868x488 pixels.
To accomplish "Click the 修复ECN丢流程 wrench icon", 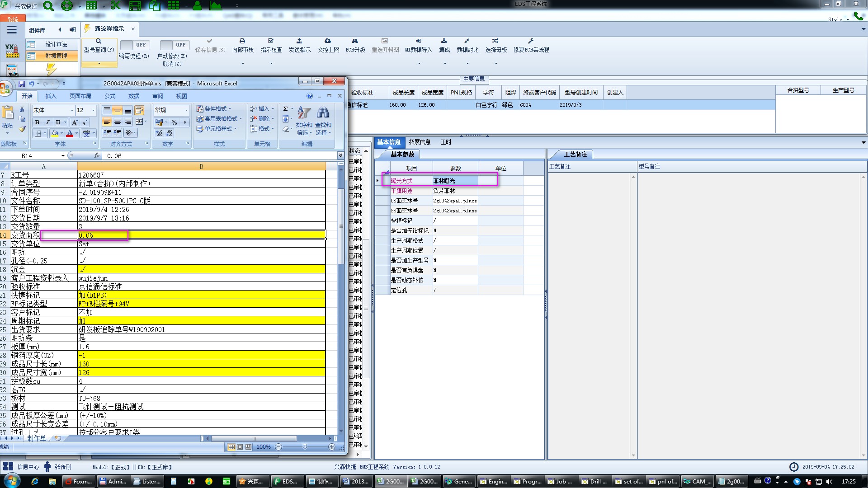I will pos(531,41).
